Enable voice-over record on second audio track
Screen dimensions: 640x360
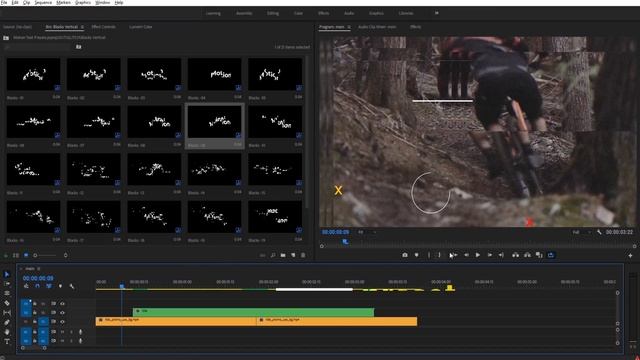[x=80, y=340]
